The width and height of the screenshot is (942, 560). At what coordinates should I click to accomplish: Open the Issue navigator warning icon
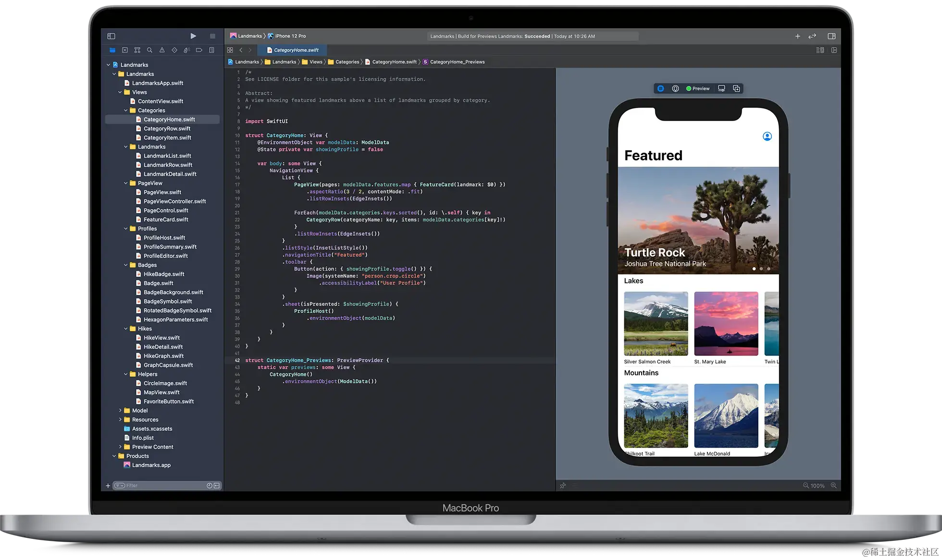click(162, 50)
